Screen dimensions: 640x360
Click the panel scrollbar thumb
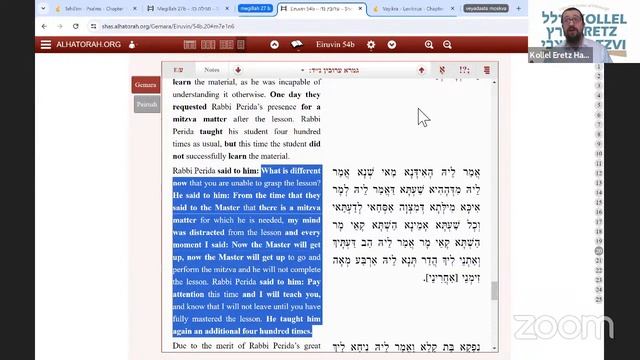[494, 291]
